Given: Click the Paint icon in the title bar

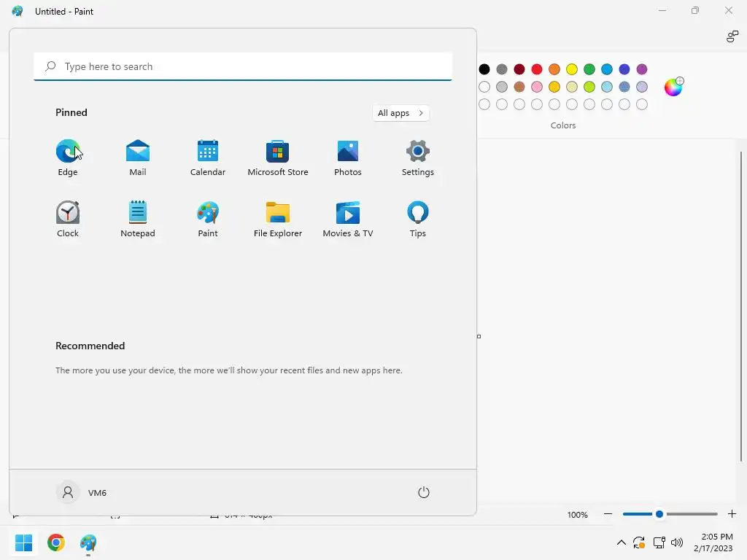Looking at the screenshot, I should (18, 11).
